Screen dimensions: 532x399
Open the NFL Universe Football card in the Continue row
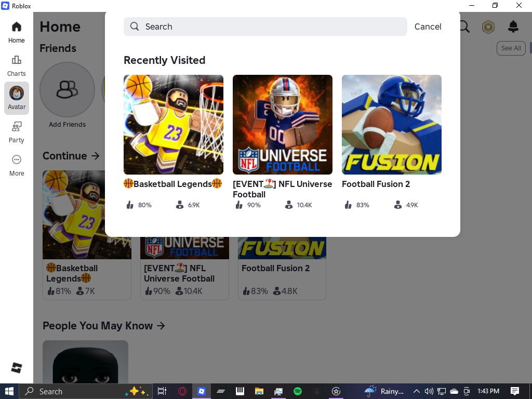pos(184,268)
